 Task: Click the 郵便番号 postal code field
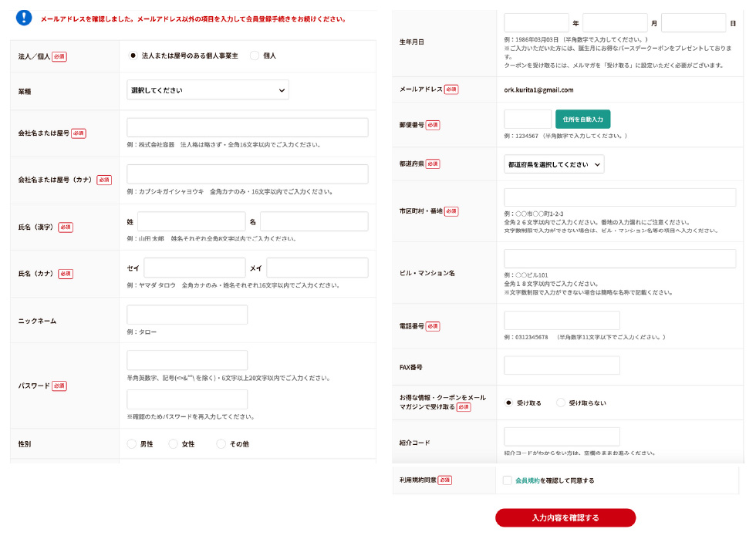click(x=527, y=120)
